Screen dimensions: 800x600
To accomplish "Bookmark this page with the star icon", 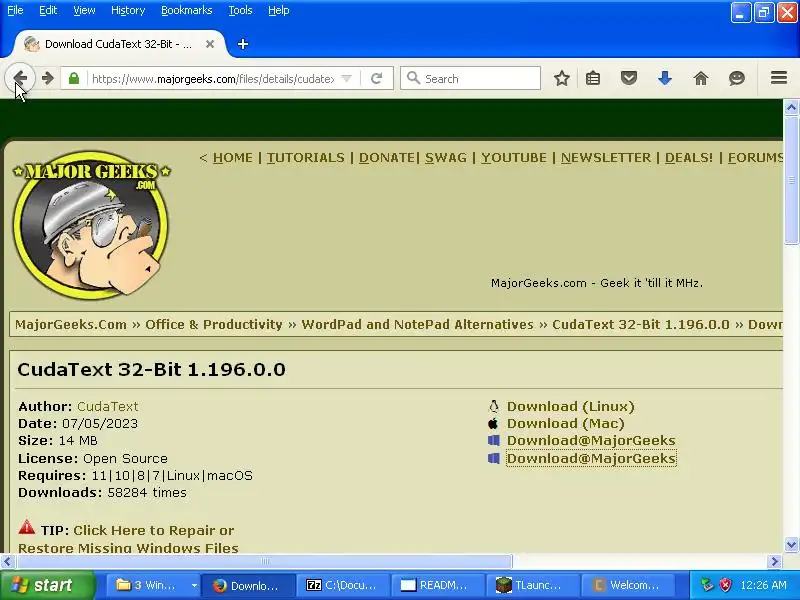I will tap(562, 78).
